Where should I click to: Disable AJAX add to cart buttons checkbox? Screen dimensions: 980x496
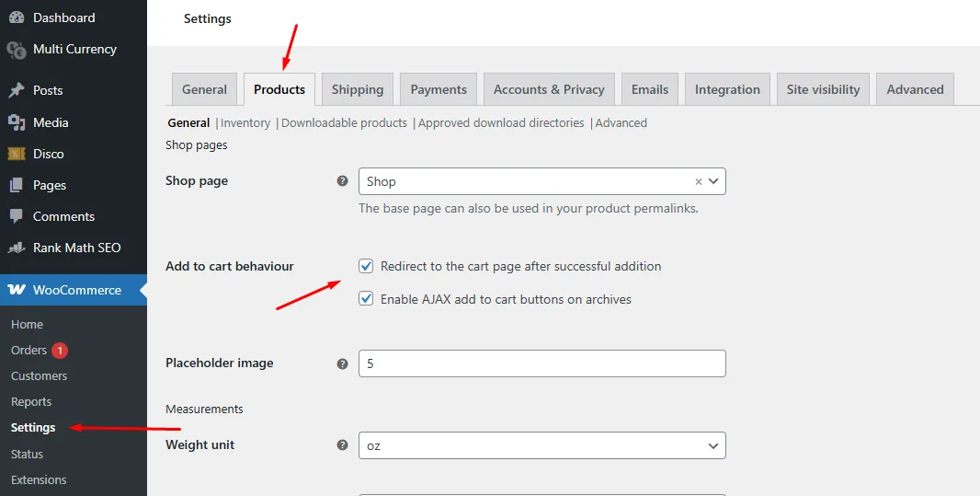[366, 299]
